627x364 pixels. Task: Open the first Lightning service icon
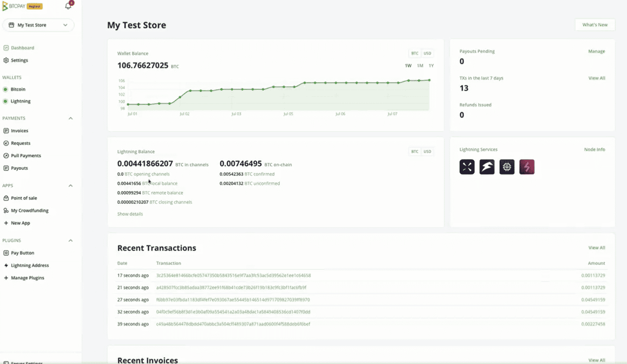(x=467, y=167)
